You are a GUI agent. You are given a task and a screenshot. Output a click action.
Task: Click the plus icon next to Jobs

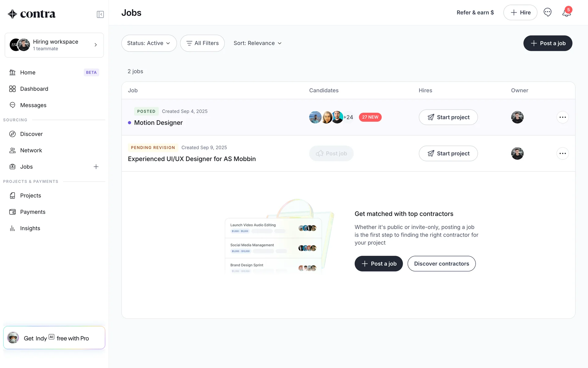[96, 167]
